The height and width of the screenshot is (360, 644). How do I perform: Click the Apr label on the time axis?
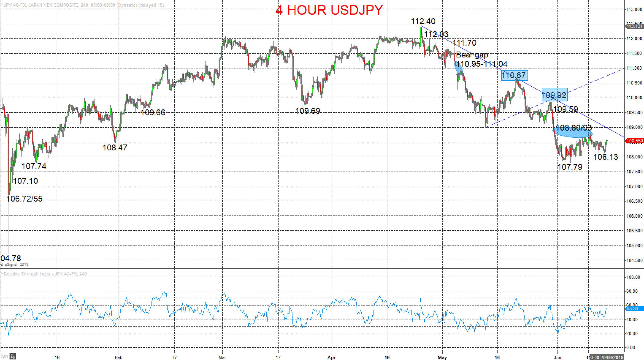pos(331,357)
